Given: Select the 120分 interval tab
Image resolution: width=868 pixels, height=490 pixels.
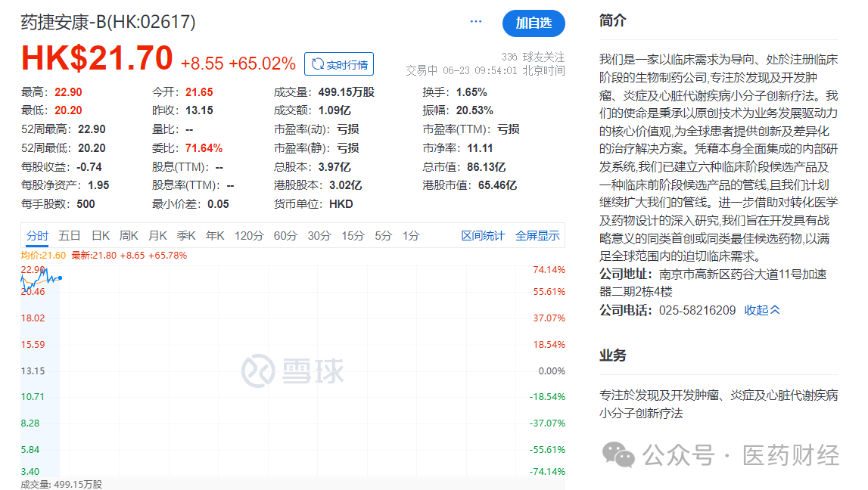Looking at the screenshot, I should pyautogui.click(x=249, y=236).
